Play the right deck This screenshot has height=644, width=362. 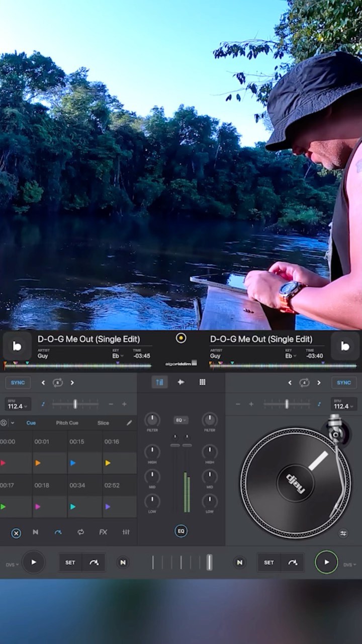pos(326,562)
